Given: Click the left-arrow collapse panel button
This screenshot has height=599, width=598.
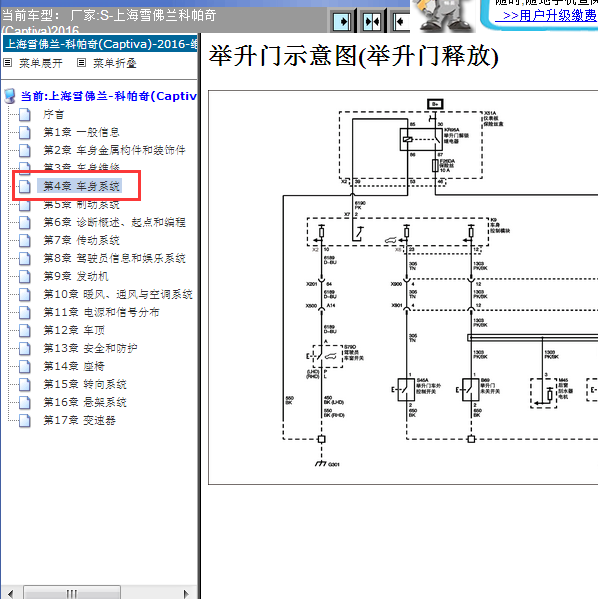Looking at the screenshot, I should coord(401,22).
